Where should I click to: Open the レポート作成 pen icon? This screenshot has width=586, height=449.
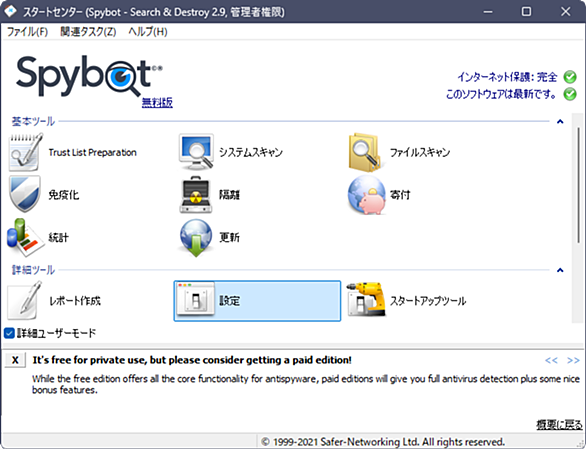click(25, 301)
